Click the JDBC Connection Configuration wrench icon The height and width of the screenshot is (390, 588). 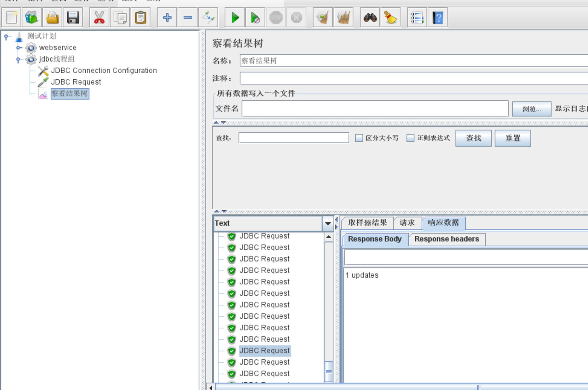tap(43, 71)
